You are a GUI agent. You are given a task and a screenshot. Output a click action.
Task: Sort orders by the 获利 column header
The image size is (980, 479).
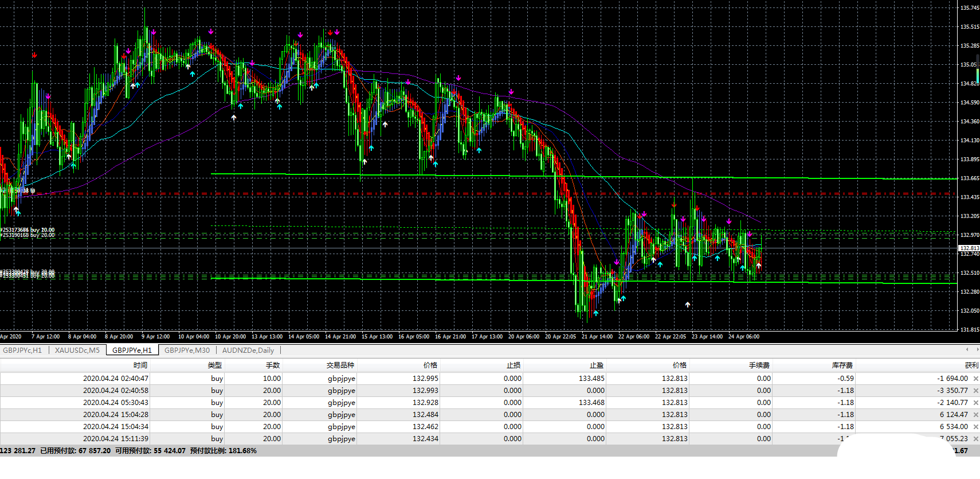pyautogui.click(x=971, y=365)
